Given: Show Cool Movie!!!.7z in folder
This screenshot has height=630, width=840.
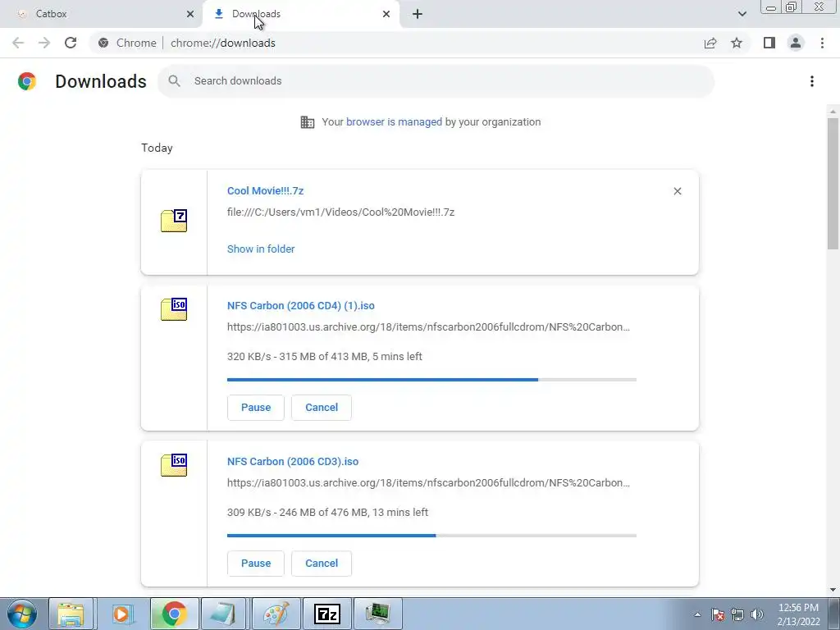Looking at the screenshot, I should 261,249.
